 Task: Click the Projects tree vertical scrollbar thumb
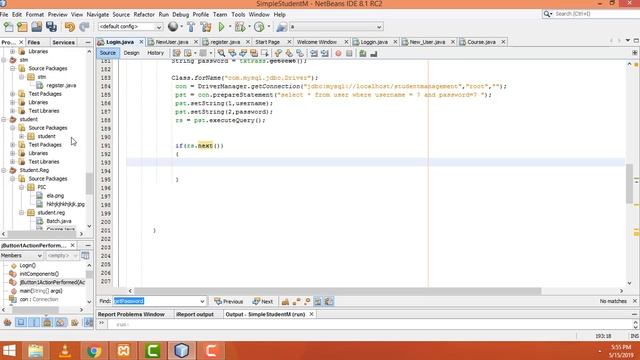tap(89, 184)
